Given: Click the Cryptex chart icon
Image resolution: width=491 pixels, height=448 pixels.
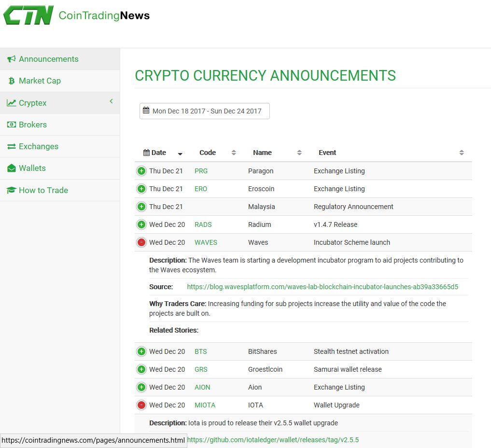Looking at the screenshot, I should [x=11, y=103].
